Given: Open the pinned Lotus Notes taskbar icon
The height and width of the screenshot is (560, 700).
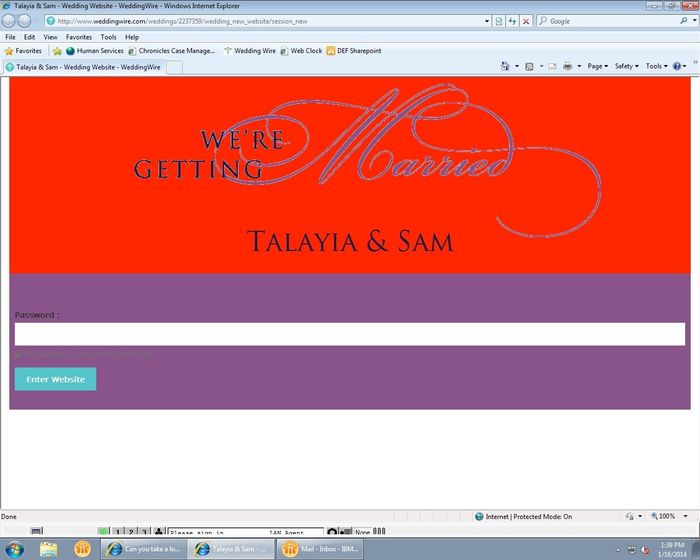Looking at the screenshot, I should click(x=83, y=549).
